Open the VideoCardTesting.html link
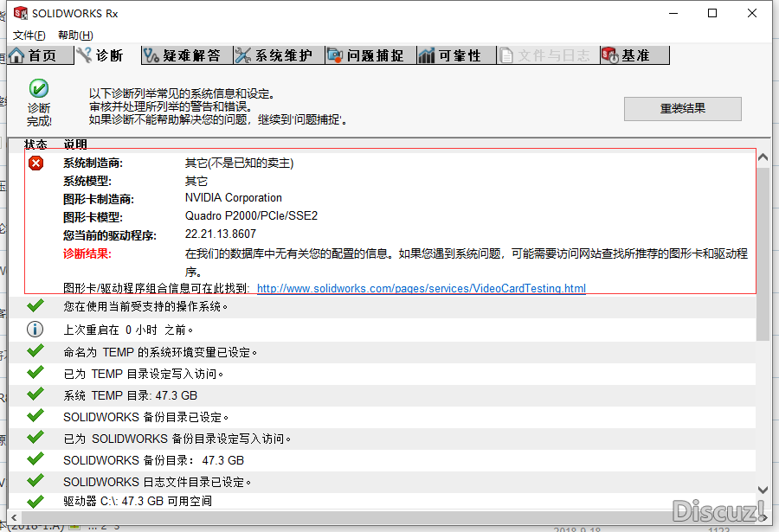The width and height of the screenshot is (779, 532). pos(422,288)
